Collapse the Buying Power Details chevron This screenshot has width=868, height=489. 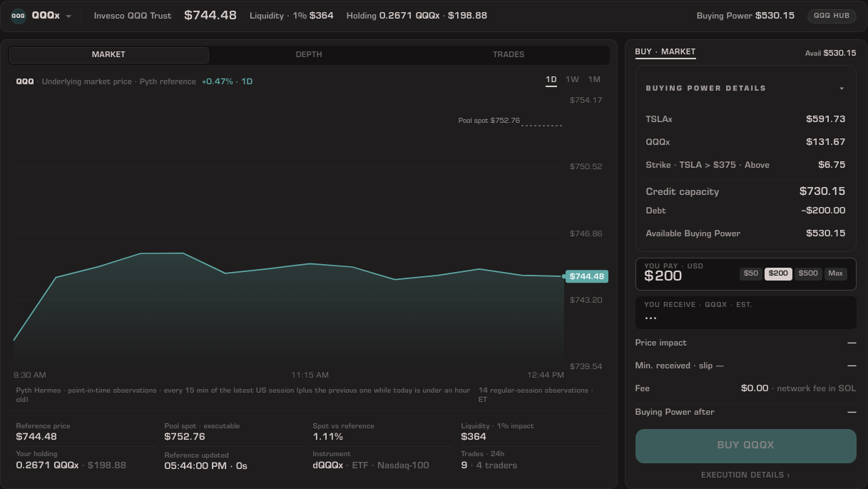coord(842,89)
